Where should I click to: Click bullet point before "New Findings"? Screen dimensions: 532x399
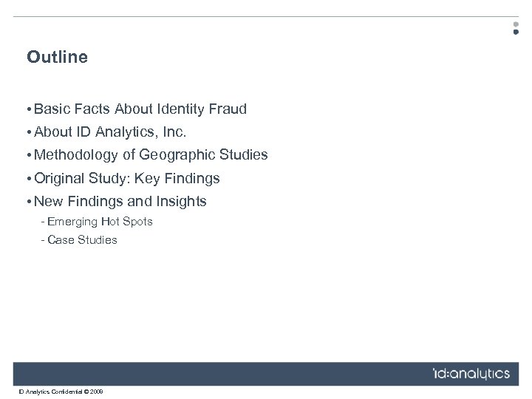click(29, 202)
